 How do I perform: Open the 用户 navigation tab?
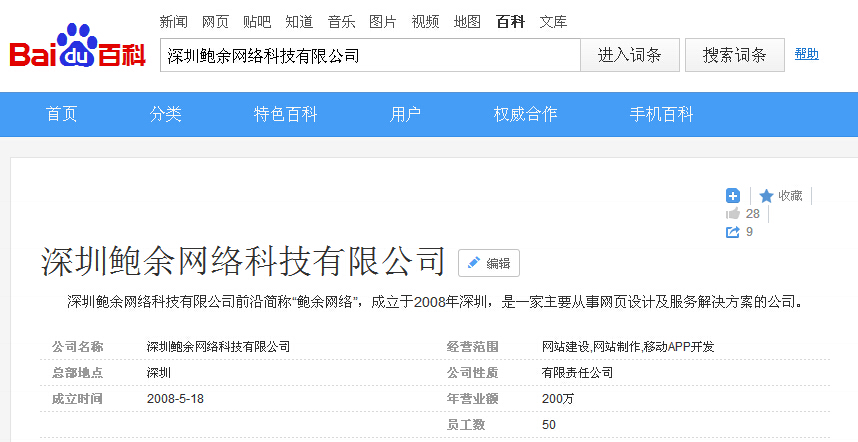(x=405, y=114)
